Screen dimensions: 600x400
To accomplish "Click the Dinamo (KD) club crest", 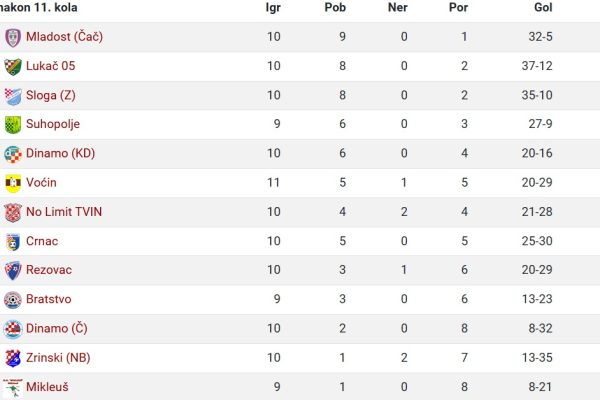I will 13,154.
